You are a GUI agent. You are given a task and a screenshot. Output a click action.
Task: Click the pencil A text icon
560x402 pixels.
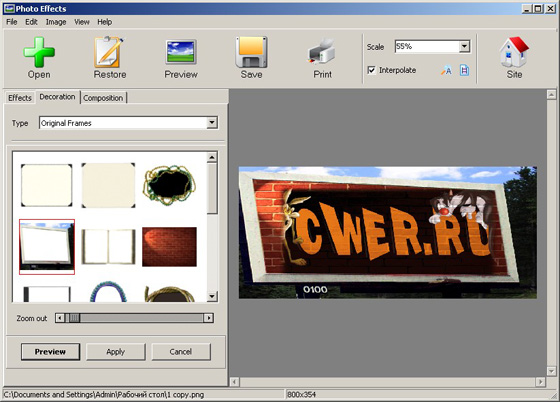point(446,70)
